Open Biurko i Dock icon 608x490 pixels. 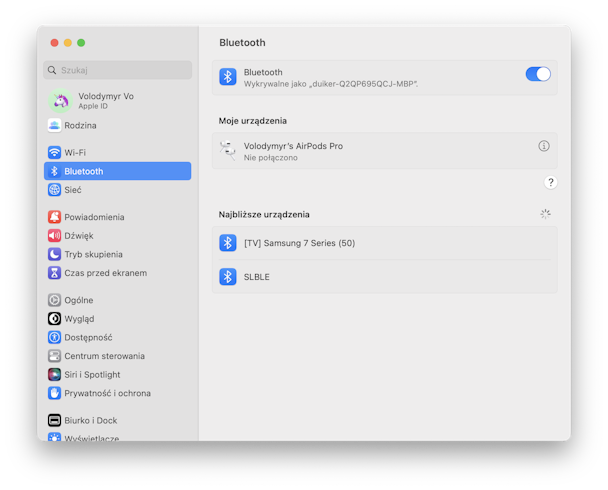pyautogui.click(x=54, y=420)
